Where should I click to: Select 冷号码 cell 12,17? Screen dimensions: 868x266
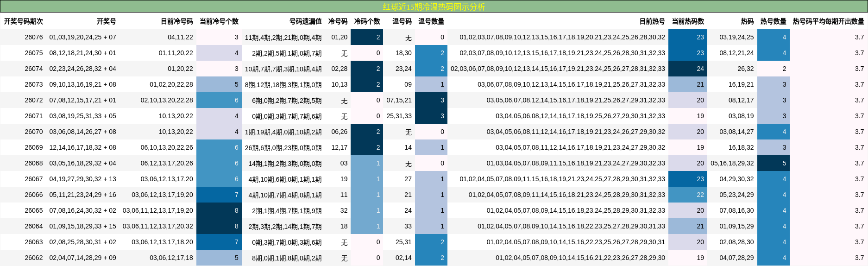(x=340, y=147)
